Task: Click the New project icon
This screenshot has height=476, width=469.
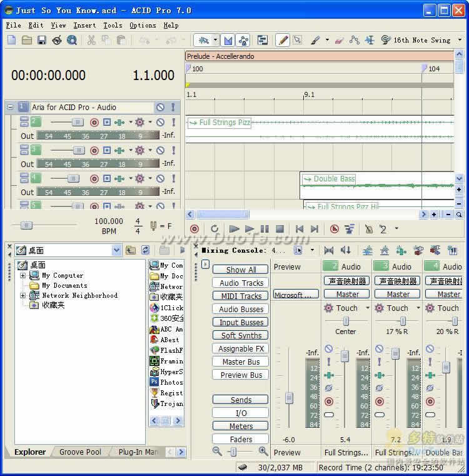Action: point(11,40)
